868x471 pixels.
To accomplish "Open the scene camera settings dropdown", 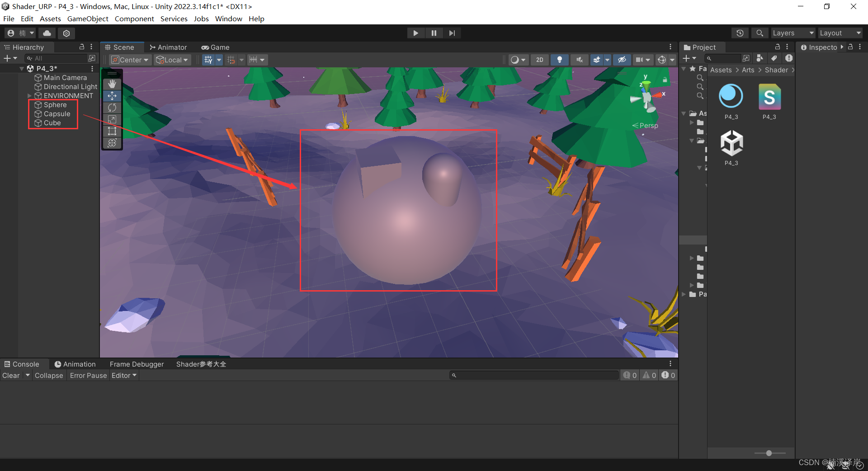I will [x=643, y=60].
